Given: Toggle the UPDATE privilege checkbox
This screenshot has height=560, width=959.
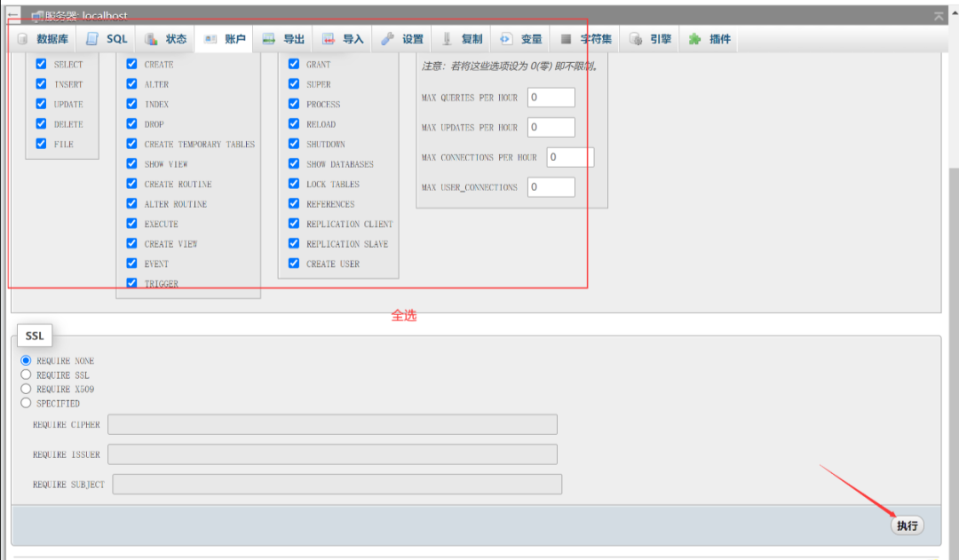Looking at the screenshot, I should pyautogui.click(x=41, y=104).
